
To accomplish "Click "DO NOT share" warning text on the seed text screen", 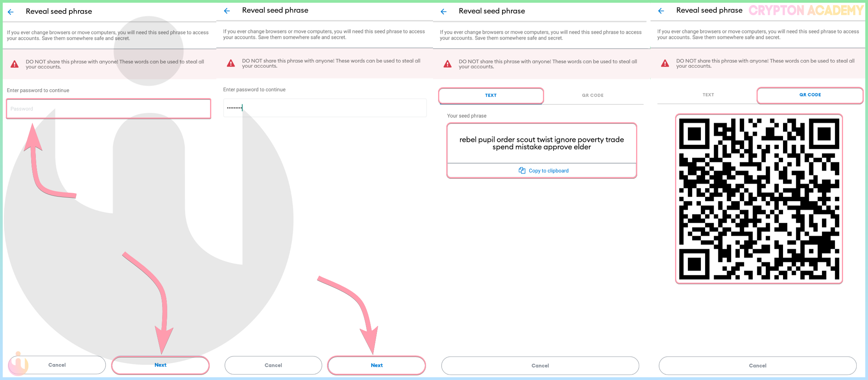I will tap(548, 64).
